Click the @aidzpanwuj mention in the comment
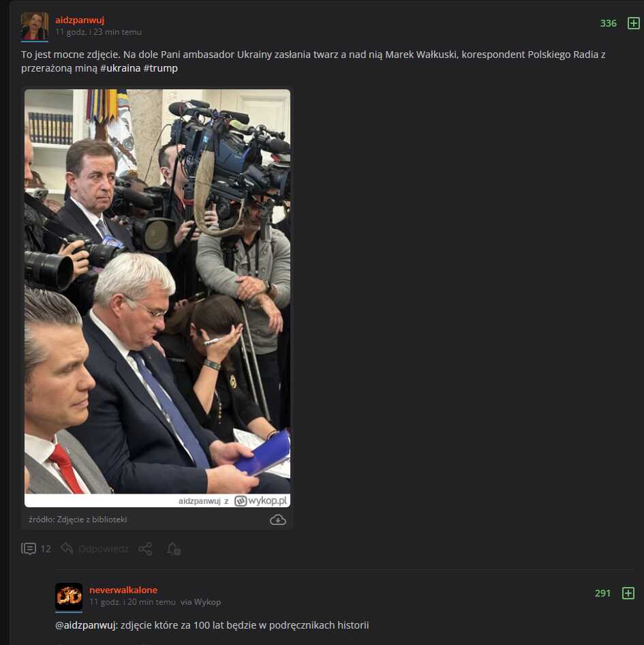 (x=87, y=625)
